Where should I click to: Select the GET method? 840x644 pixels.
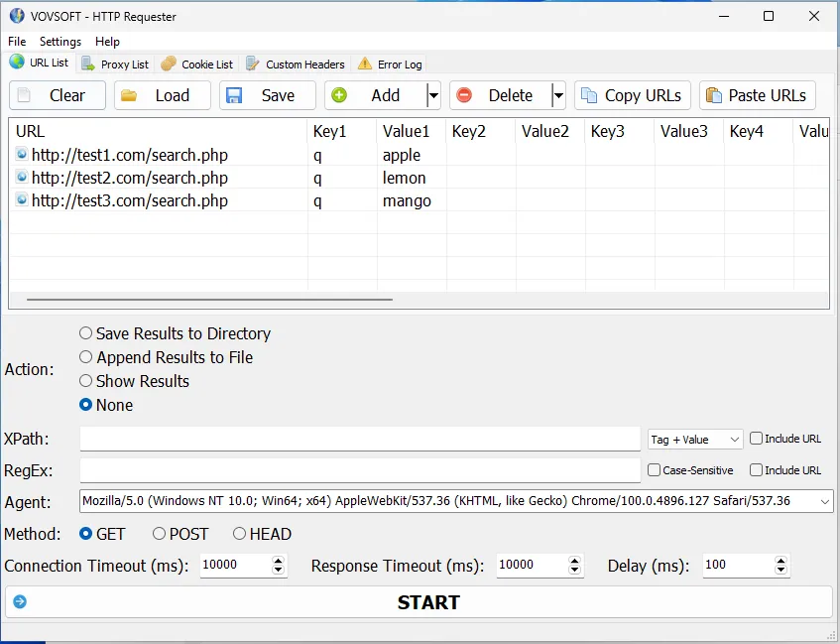pyautogui.click(x=102, y=534)
